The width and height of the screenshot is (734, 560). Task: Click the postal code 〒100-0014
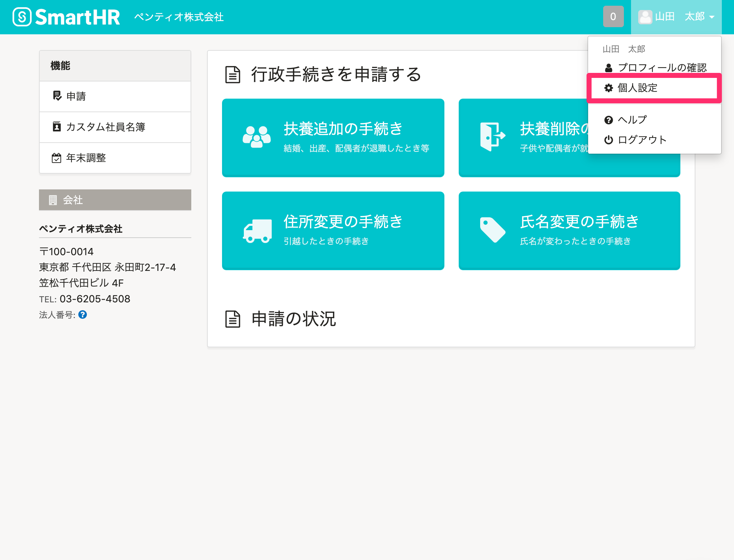click(x=66, y=252)
